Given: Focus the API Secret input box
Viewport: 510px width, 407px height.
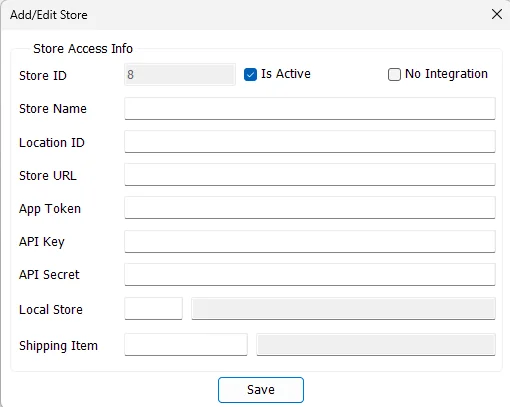Looking at the screenshot, I should pos(310,275).
